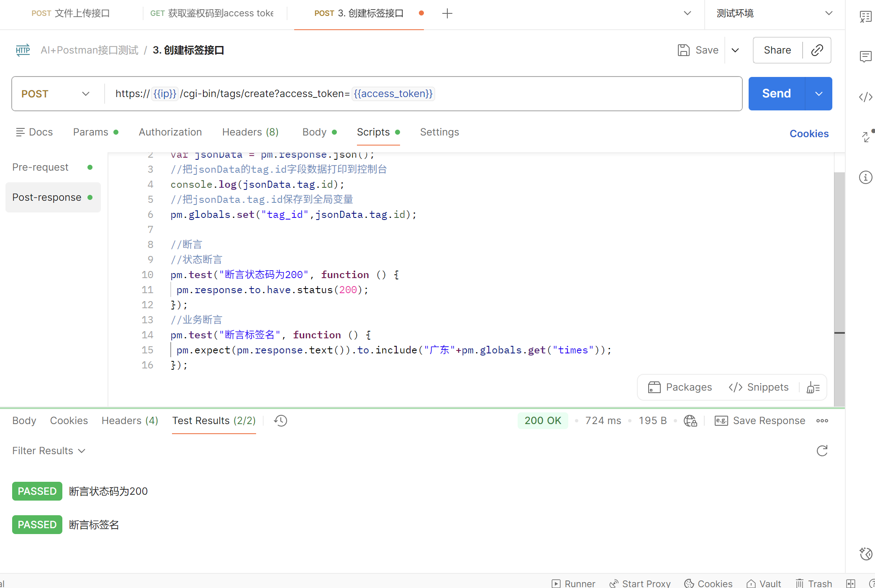Click the 724 ms response time
Screen dimensions: 875x588
pos(603,421)
